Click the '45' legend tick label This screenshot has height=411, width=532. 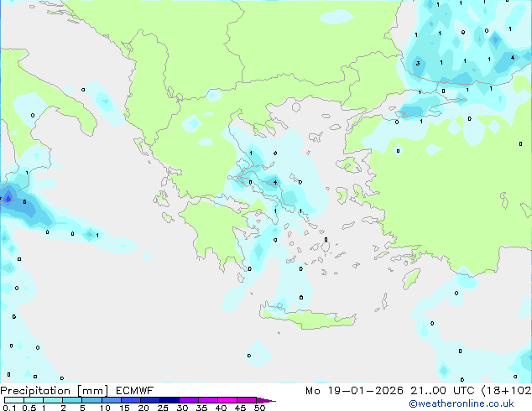[240, 408]
